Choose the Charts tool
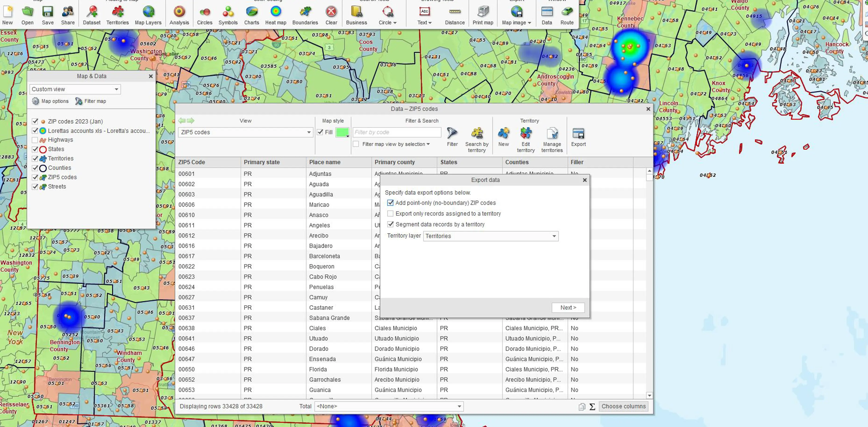Viewport: 868px width, 427px height. pyautogui.click(x=252, y=12)
